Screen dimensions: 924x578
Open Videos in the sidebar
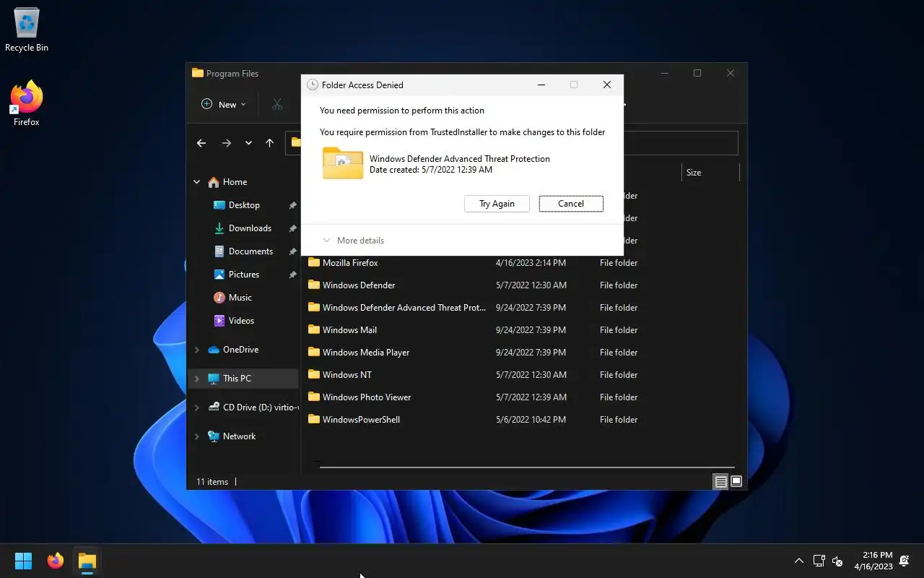[241, 321]
